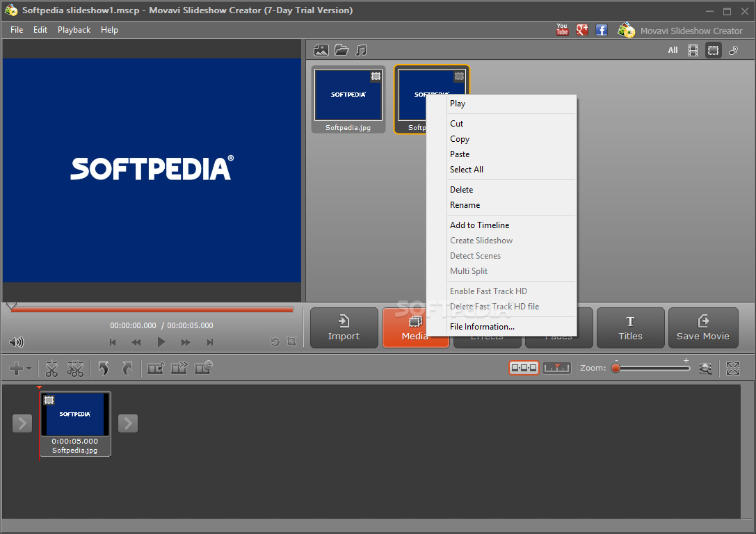The image size is (756, 534).
Task: Click the clip export arrow icon
Action: pos(179,369)
